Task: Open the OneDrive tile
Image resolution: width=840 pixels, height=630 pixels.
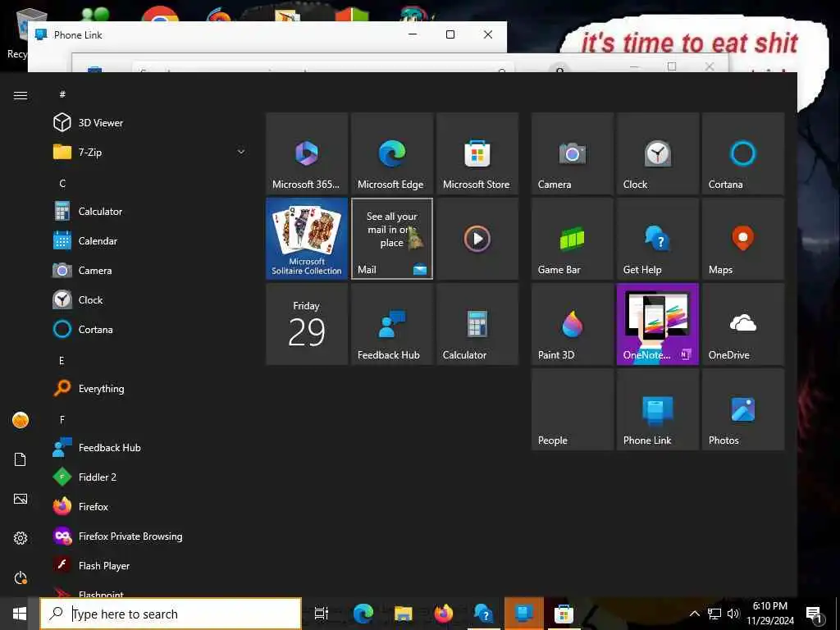Action: coord(743,324)
